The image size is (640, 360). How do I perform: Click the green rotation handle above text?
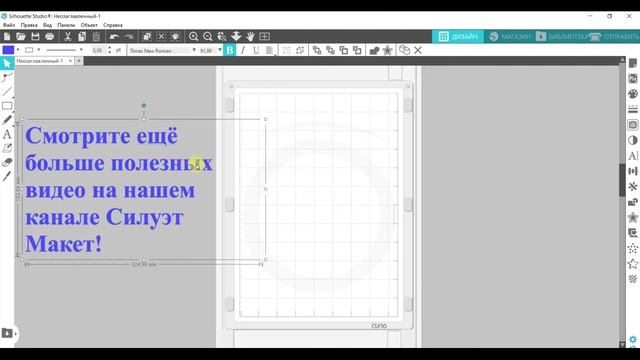click(144, 105)
